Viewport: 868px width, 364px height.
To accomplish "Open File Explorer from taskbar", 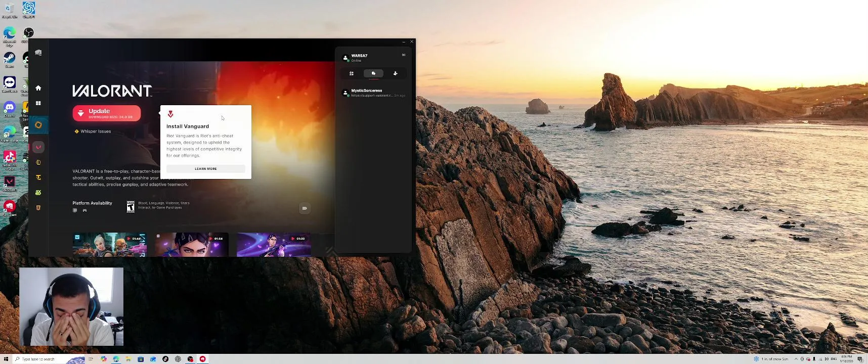I will [128, 359].
